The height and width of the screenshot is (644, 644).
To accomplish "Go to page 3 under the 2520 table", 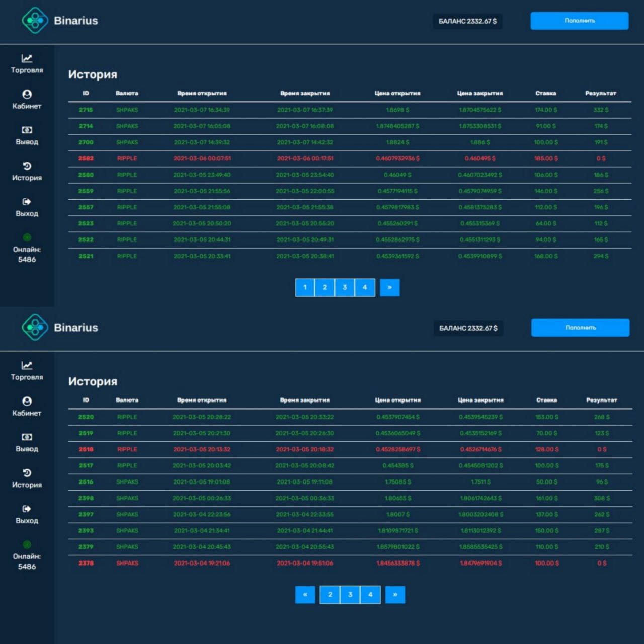I will click(350, 594).
